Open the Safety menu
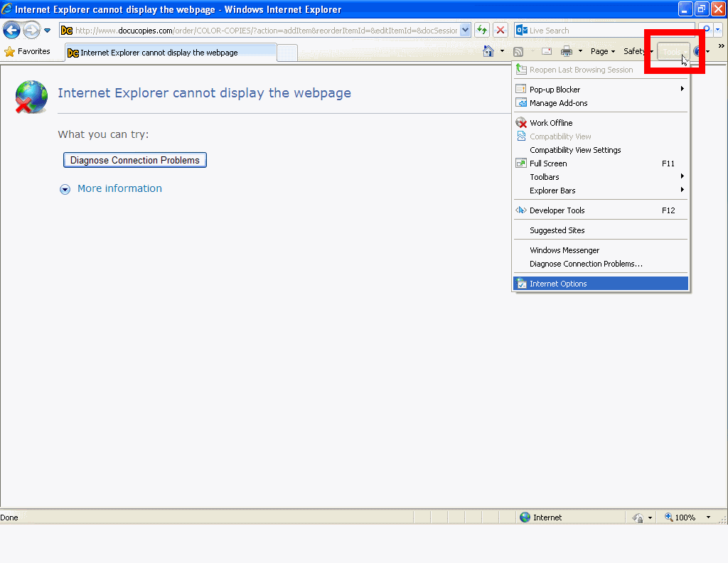The height and width of the screenshot is (563, 728). pyautogui.click(x=638, y=51)
